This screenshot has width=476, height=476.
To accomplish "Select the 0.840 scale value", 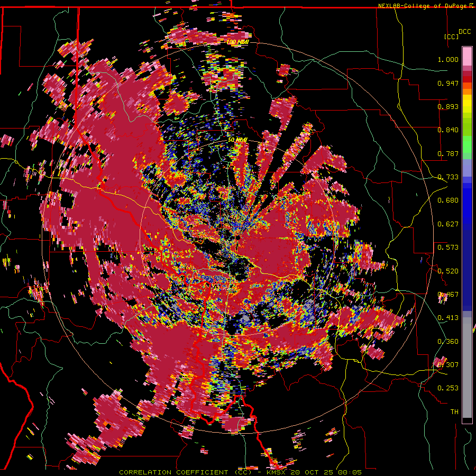I will 448,130.
